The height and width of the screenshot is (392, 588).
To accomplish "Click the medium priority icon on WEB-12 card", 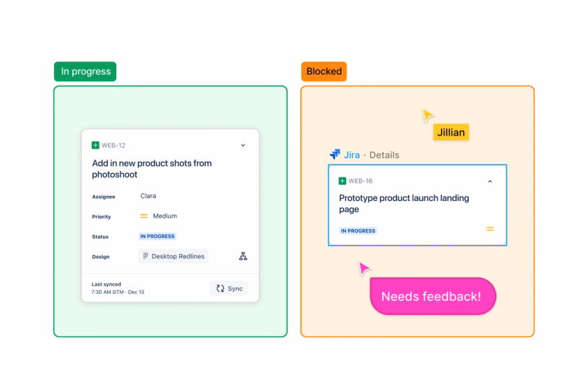I will [x=144, y=216].
